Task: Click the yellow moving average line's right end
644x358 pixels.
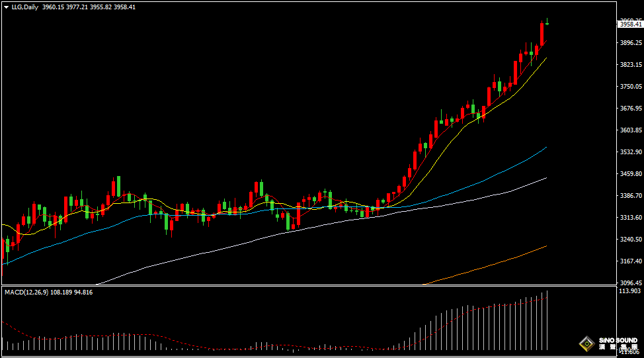Action: [545, 60]
